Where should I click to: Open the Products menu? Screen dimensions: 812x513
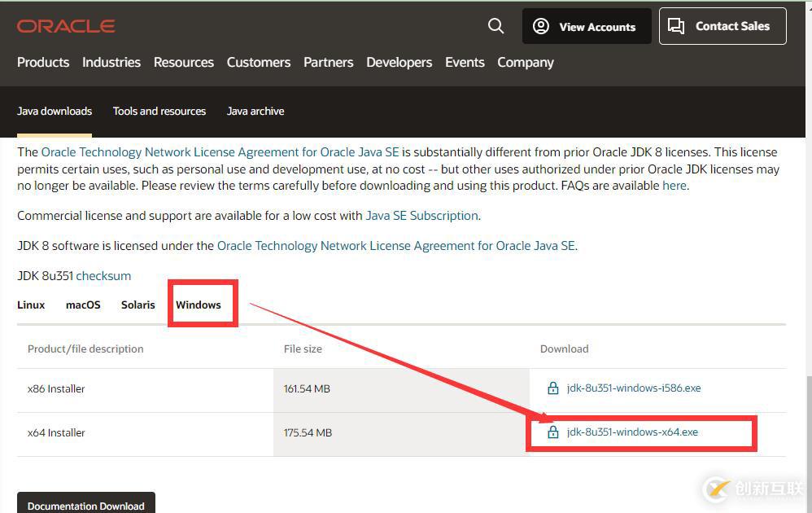43,62
